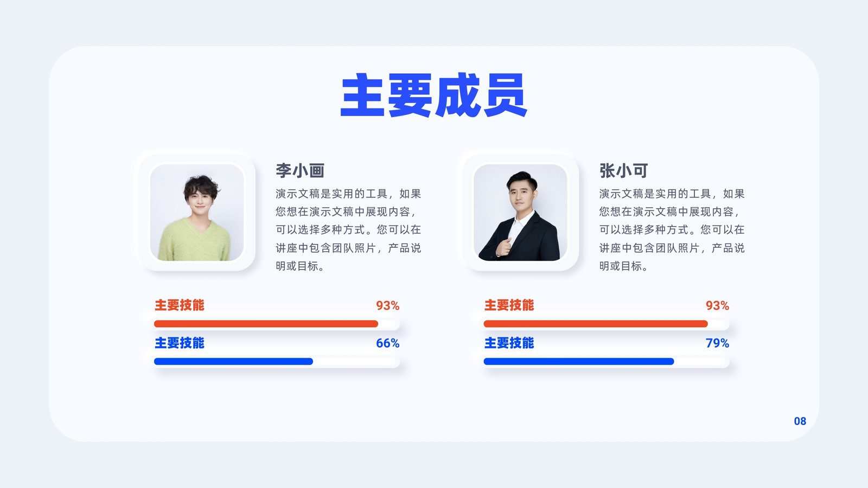
Task: Click the 79% percentage text
Action: (717, 343)
